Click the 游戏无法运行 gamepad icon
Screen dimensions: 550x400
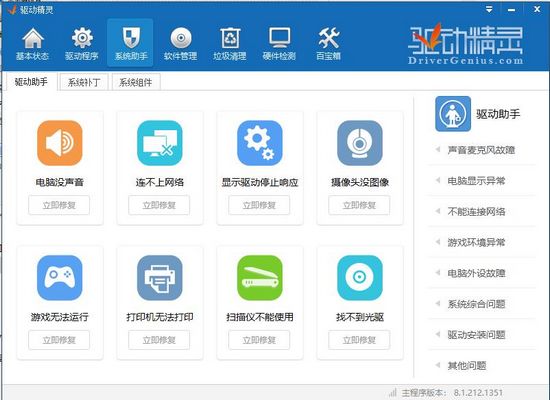60,278
